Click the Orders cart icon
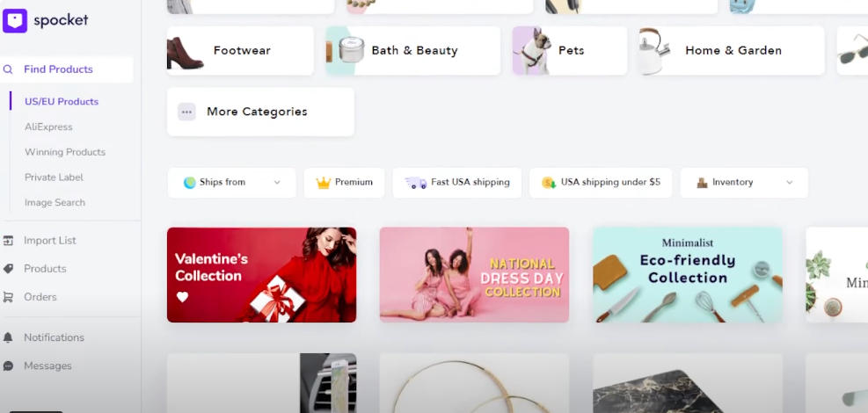 pos(8,297)
